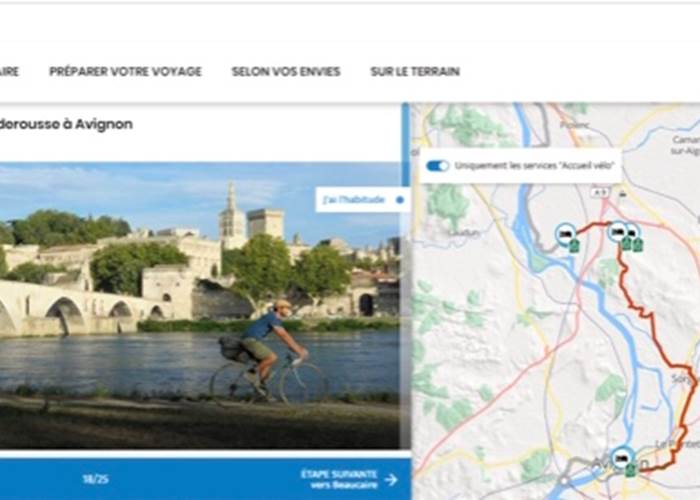Click the westmost accommodation marker near the river

[x=565, y=232]
